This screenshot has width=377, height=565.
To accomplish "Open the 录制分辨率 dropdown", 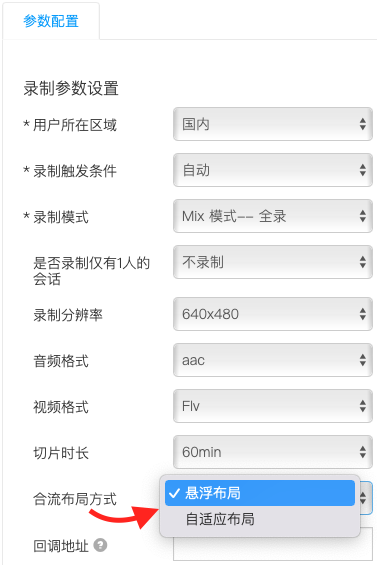I will [273, 314].
